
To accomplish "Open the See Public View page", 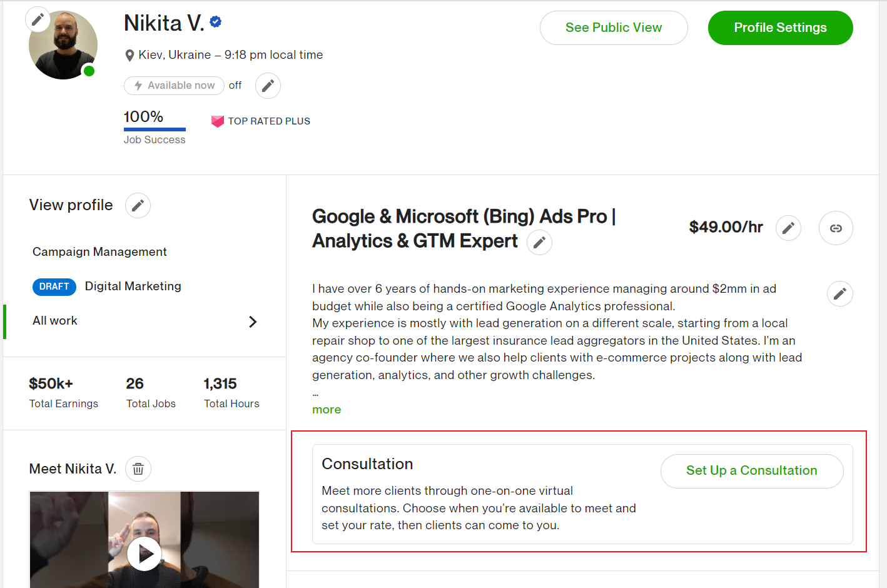I will (613, 28).
